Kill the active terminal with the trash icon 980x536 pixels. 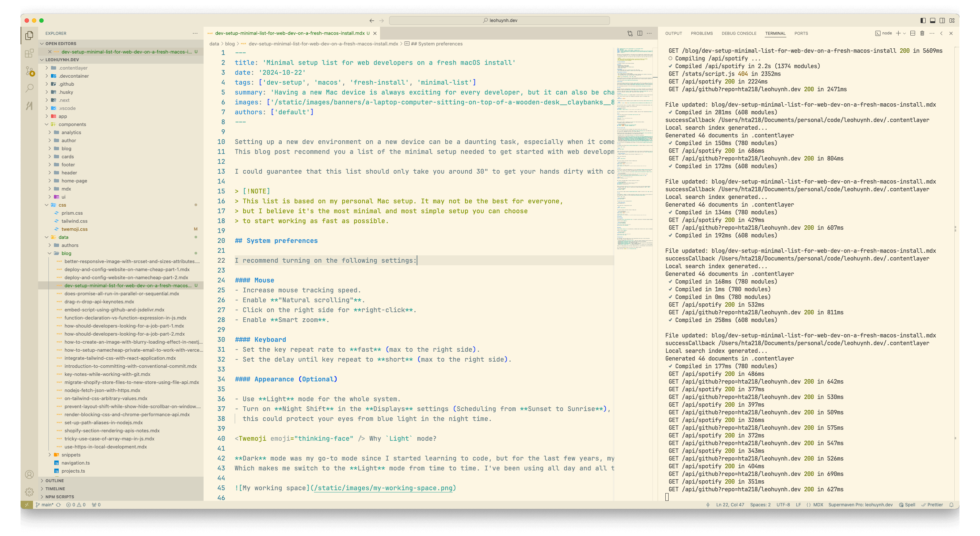click(921, 33)
